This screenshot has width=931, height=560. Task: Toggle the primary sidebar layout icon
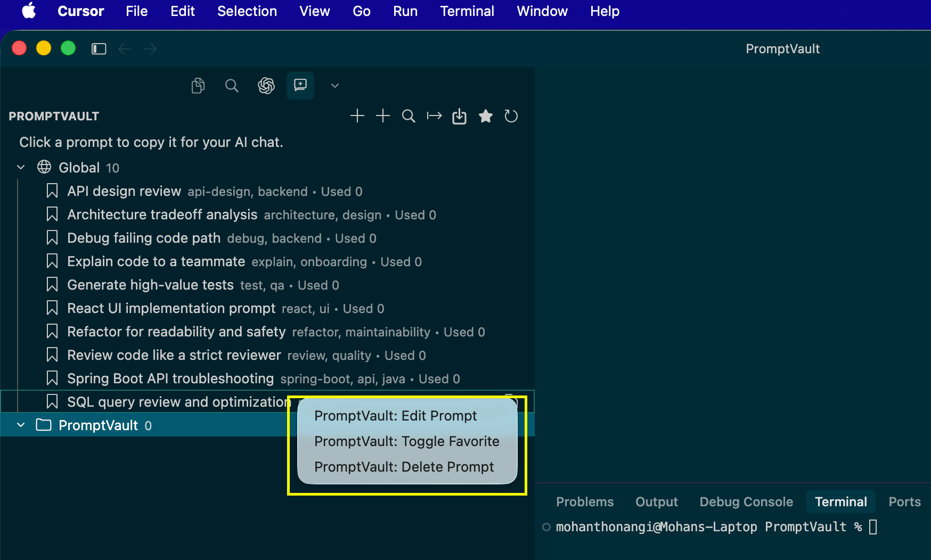coord(99,49)
